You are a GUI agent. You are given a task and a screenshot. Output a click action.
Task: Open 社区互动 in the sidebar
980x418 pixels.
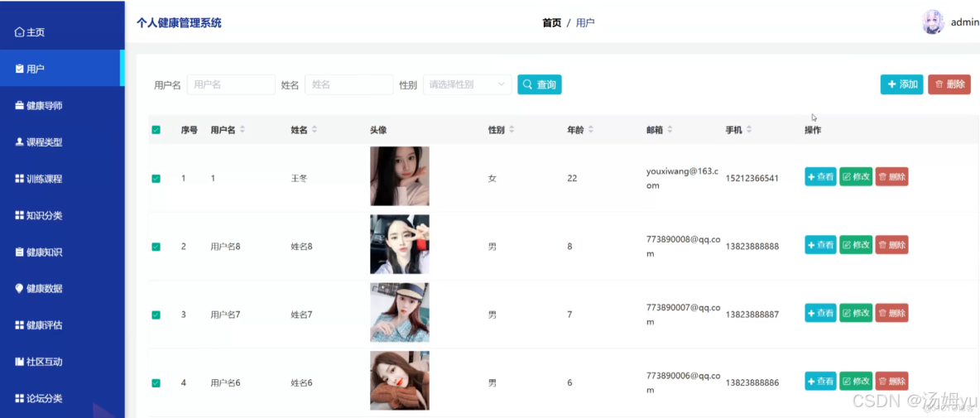[63, 362]
